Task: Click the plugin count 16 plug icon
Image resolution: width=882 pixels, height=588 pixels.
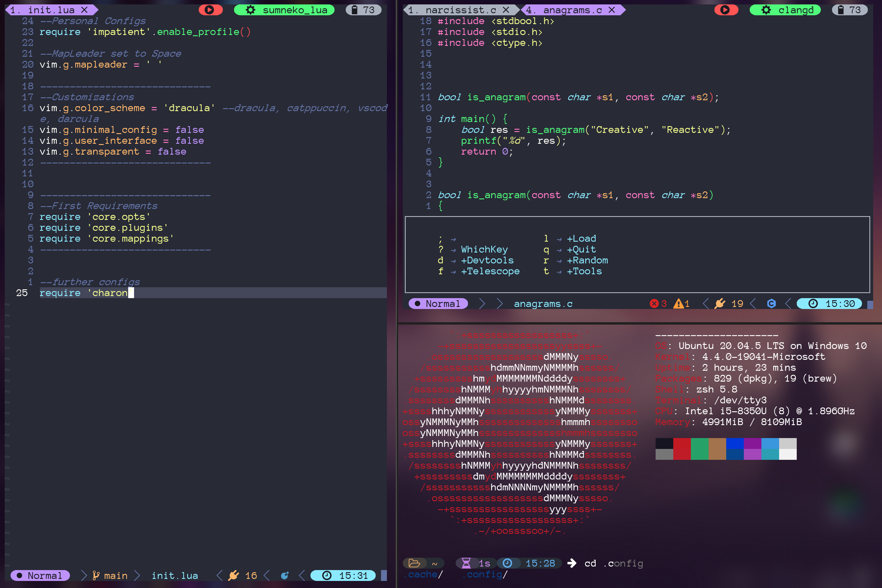Action: [x=234, y=575]
